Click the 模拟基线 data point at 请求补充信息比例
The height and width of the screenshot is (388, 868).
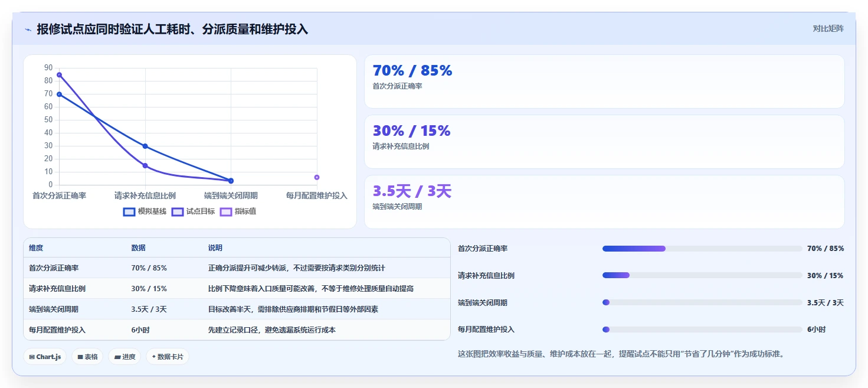click(x=145, y=146)
